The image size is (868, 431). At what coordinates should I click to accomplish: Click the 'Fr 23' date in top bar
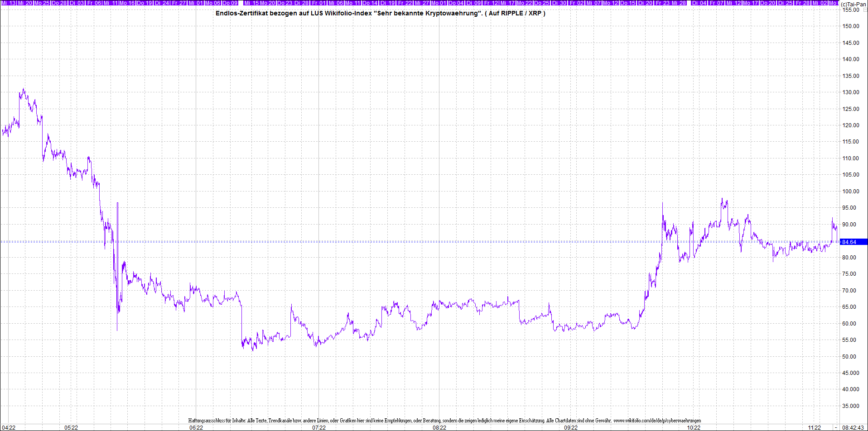coord(663,3)
